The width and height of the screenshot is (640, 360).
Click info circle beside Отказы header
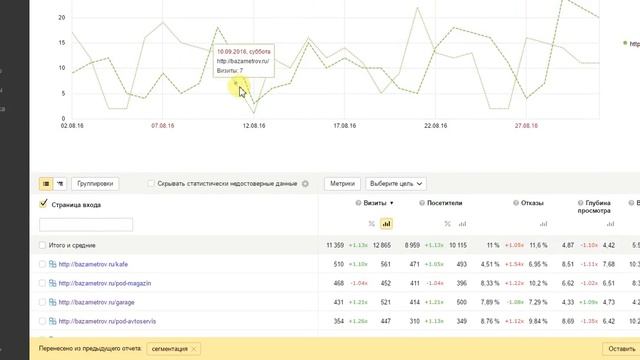(x=516, y=203)
